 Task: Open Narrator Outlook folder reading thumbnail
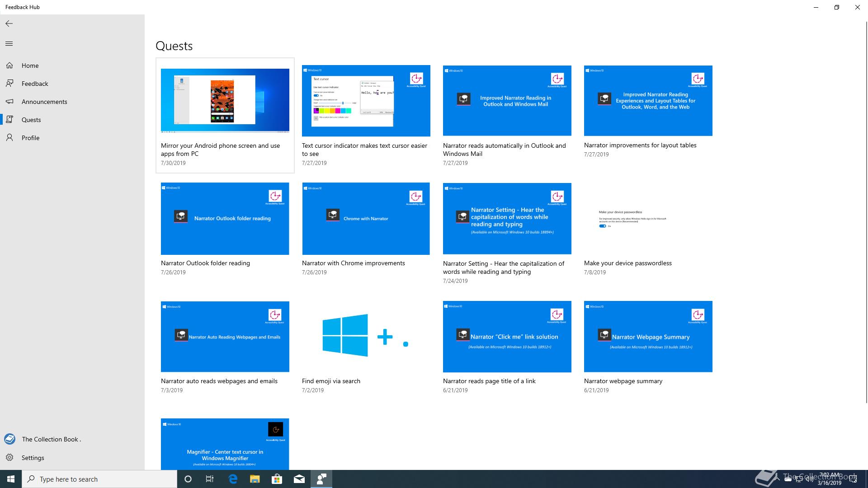(225, 219)
